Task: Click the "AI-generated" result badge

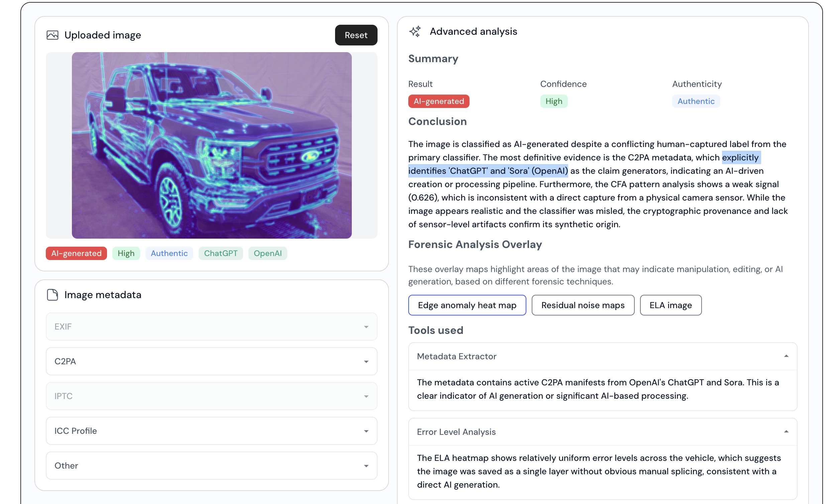Action: (x=439, y=101)
